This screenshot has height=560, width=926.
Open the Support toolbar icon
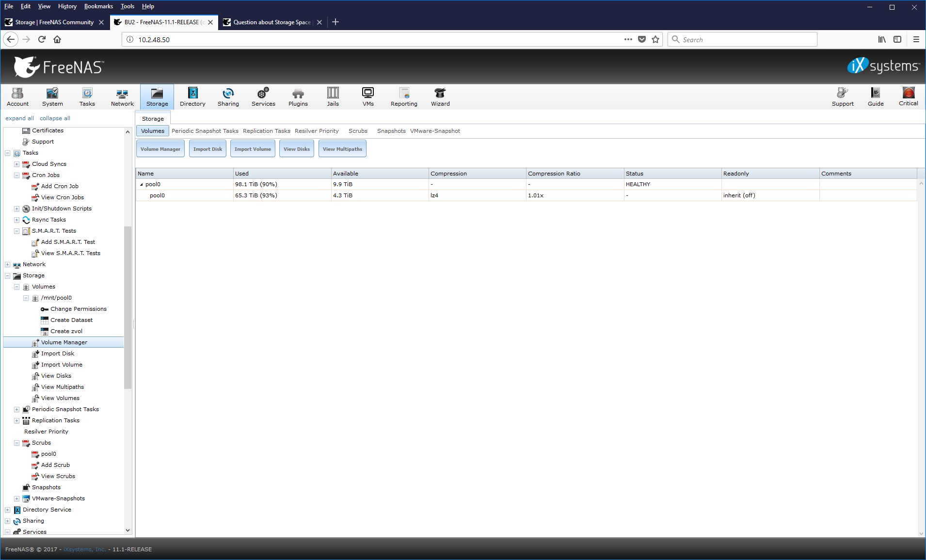[843, 97]
